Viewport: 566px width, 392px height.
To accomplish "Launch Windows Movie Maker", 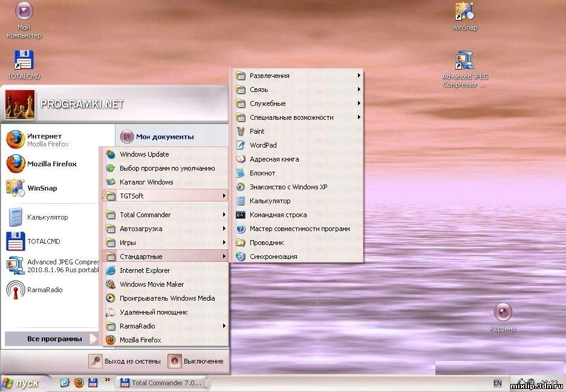I will pyautogui.click(x=165, y=284).
